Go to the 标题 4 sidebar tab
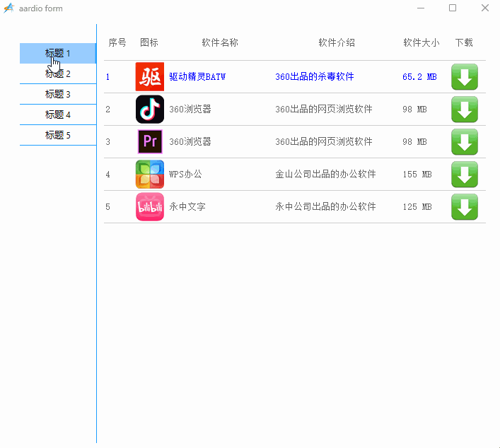The height and width of the screenshot is (448, 500). 58,114
